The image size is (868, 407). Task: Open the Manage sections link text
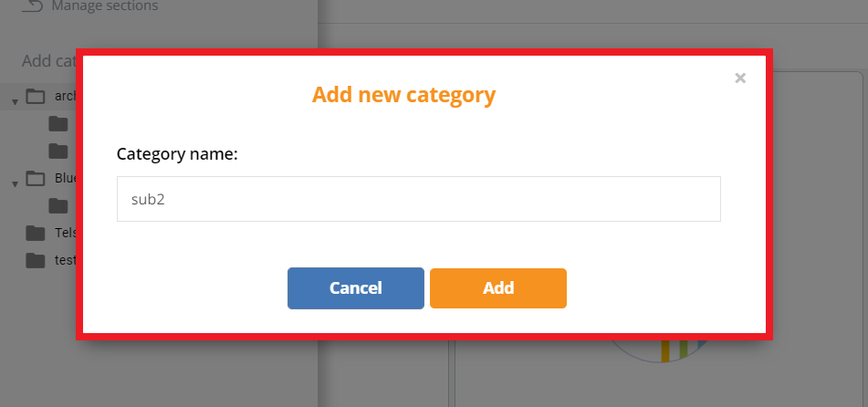[104, 6]
